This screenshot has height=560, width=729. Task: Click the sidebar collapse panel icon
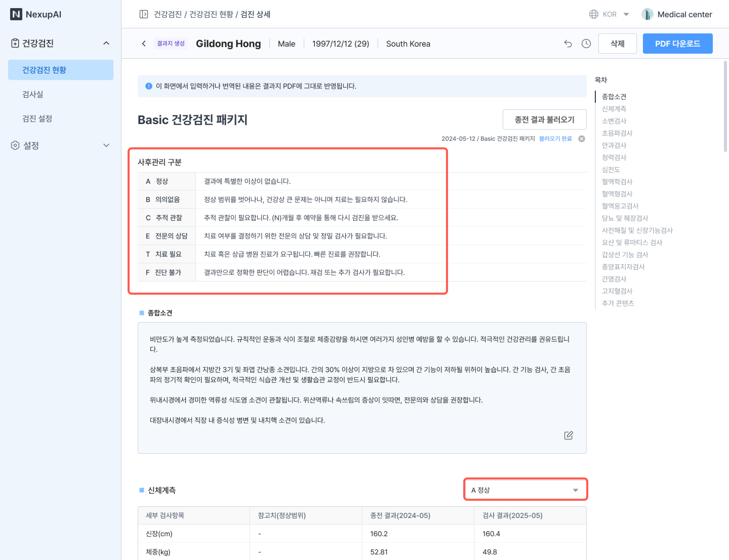[x=144, y=14]
